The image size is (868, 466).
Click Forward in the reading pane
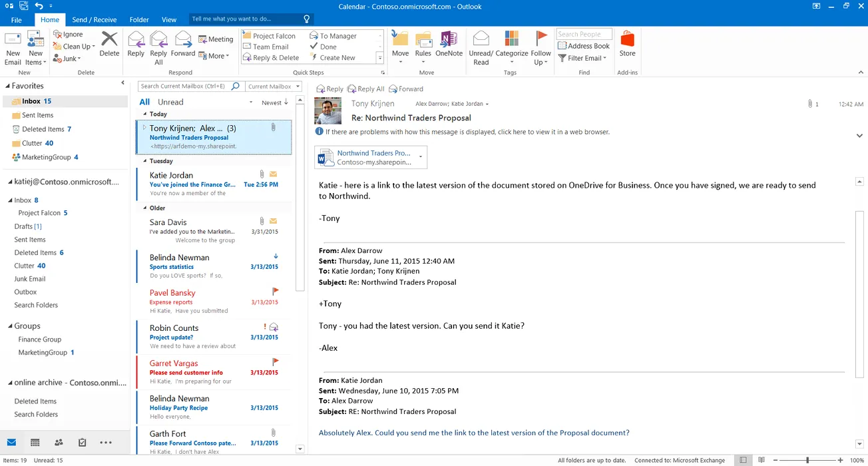pos(406,89)
